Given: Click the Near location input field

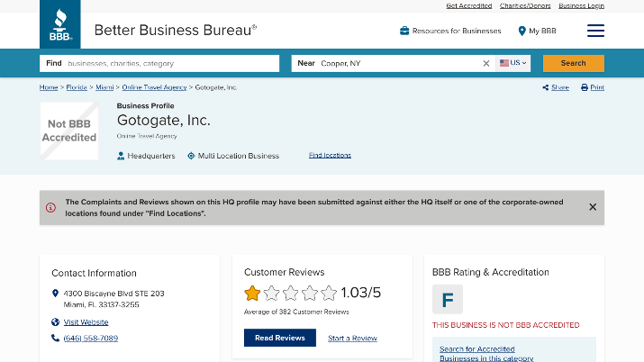Looking at the screenshot, I should coord(394,64).
